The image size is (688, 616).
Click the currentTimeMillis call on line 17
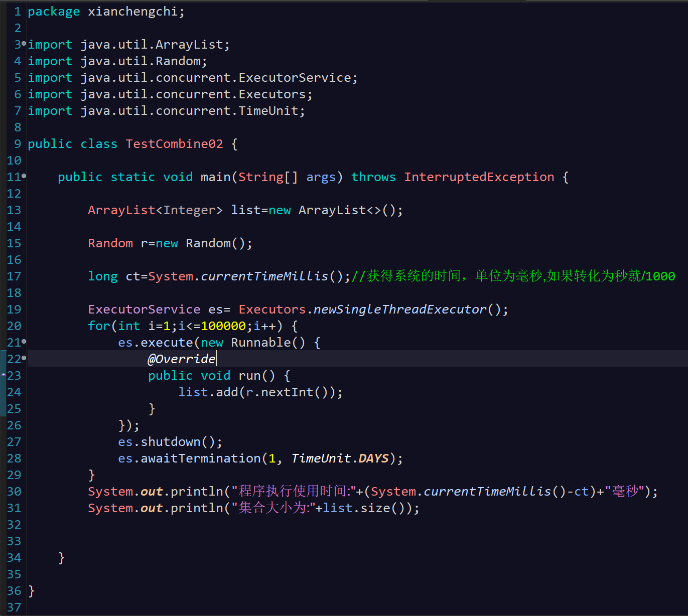264,276
